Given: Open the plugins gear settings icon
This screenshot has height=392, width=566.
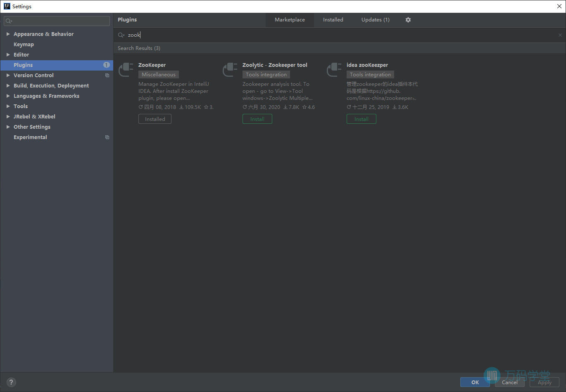Looking at the screenshot, I should (408, 20).
